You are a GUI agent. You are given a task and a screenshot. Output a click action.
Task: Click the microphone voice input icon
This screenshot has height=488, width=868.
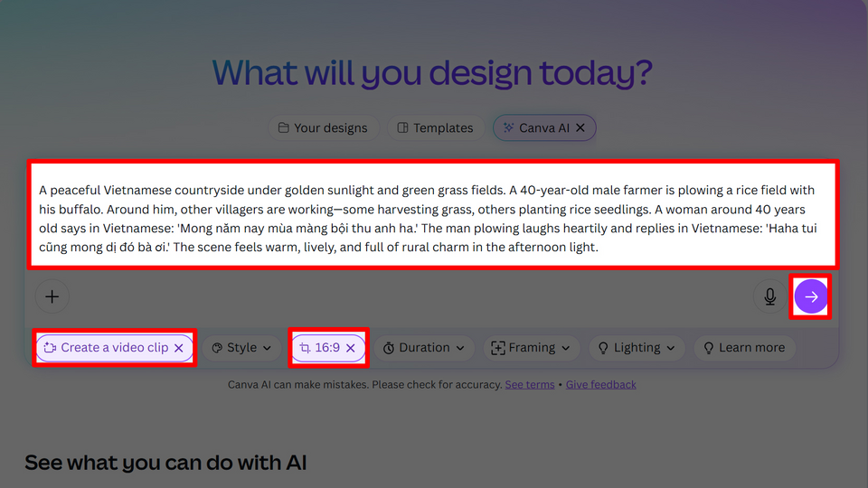click(x=770, y=296)
